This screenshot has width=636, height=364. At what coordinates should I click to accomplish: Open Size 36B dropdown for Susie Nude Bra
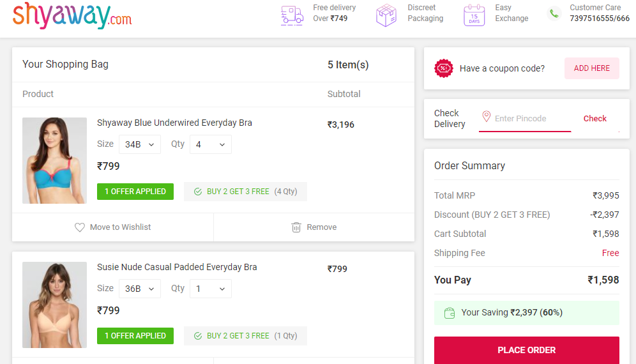pos(140,289)
